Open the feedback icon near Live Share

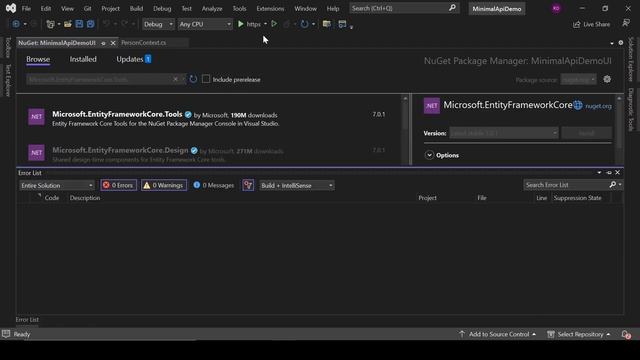click(x=626, y=24)
